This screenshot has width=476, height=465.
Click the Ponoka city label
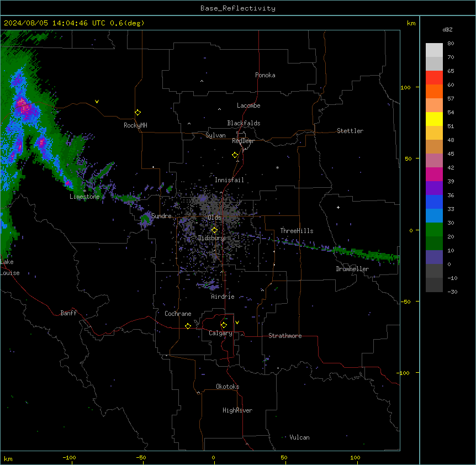point(265,75)
